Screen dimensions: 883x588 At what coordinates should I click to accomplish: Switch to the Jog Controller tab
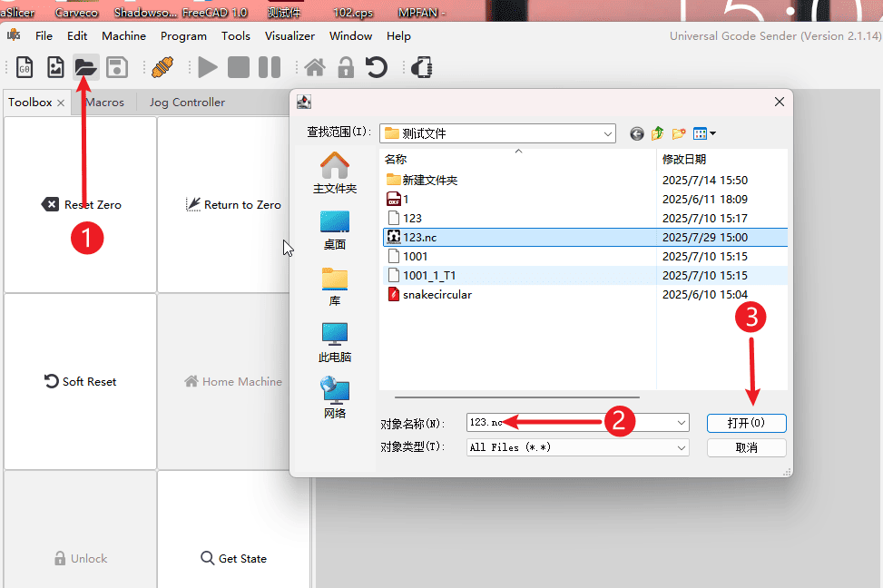186,103
